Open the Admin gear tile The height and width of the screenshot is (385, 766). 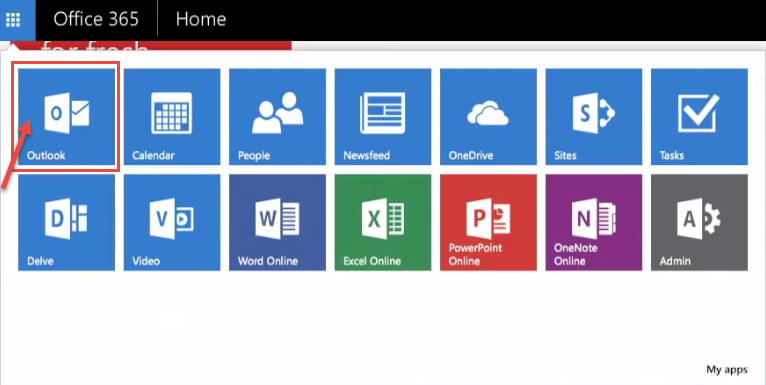700,222
